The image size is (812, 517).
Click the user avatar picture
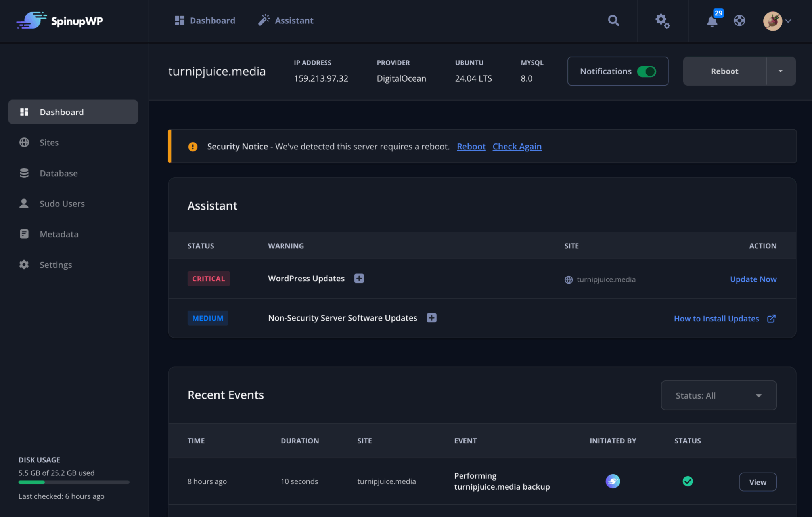(x=772, y=21)
